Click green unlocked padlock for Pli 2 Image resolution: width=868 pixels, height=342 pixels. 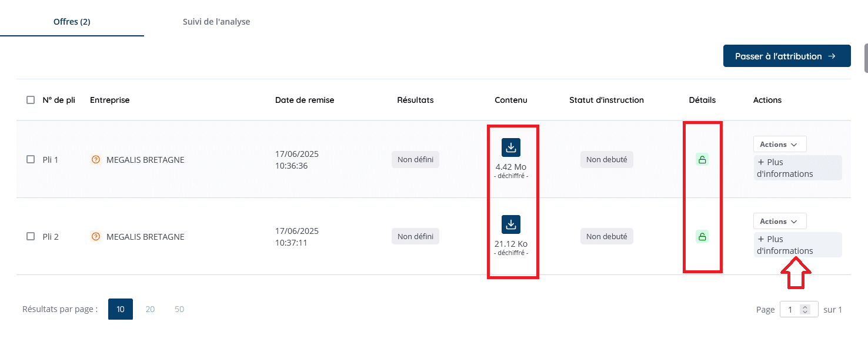pyautogui.click(x=702, y=236)
